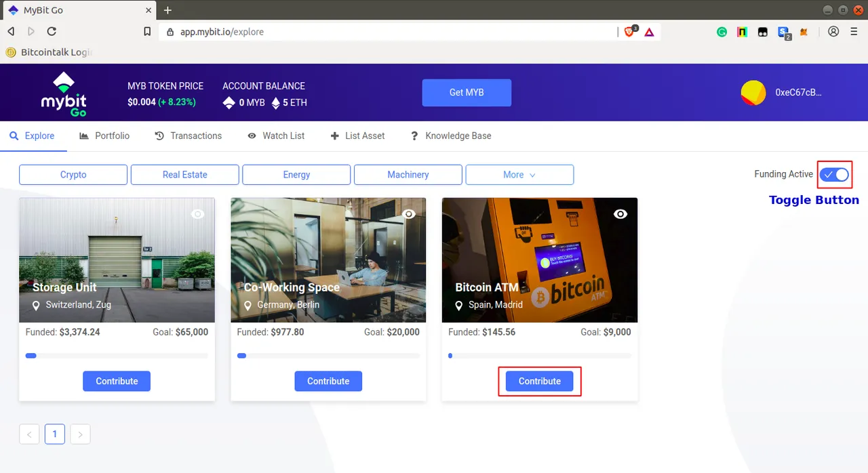Click the location pin for Switzerland, Zug
The image size is (868, 473).
[37, 306]
